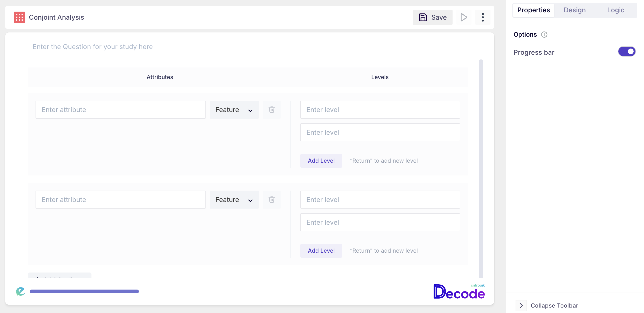644x313 pixels.
Task: Click the vertical scrollbar of the attributes list
Action: (481, 169)
